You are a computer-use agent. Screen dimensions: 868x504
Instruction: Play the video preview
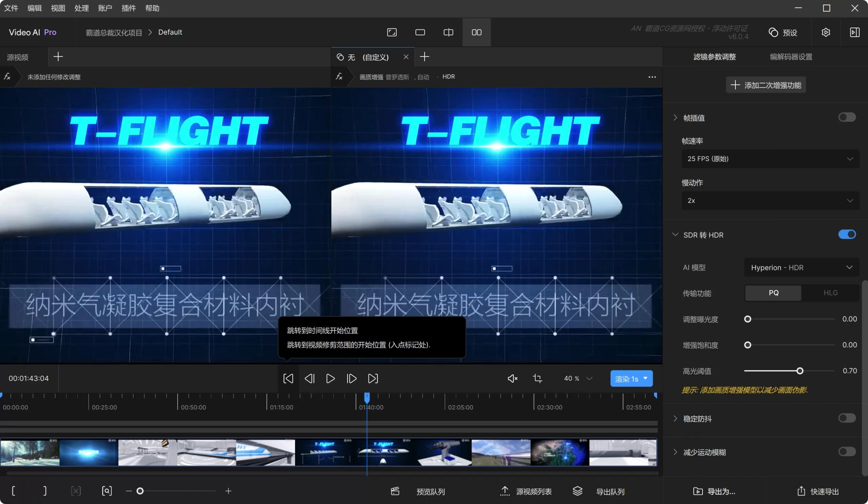[x=330, y=378]
